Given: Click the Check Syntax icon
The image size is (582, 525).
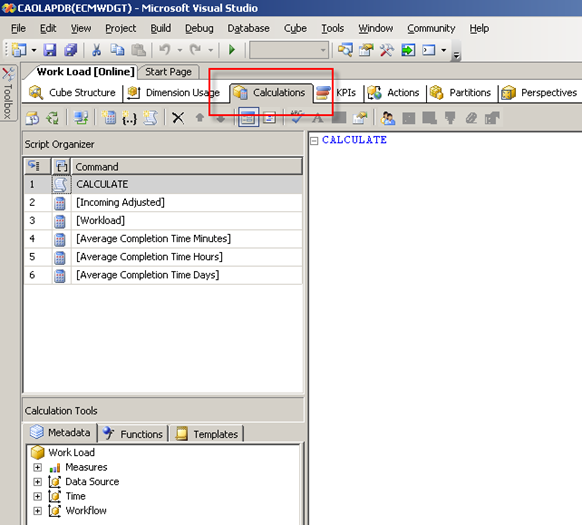Looking at the screenshot, I should point(296,117).
